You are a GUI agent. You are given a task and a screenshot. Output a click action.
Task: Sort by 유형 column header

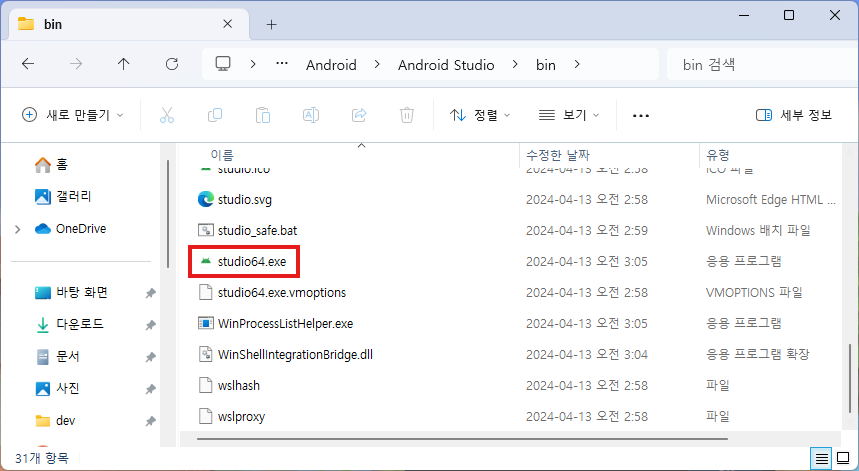[718, 156]
